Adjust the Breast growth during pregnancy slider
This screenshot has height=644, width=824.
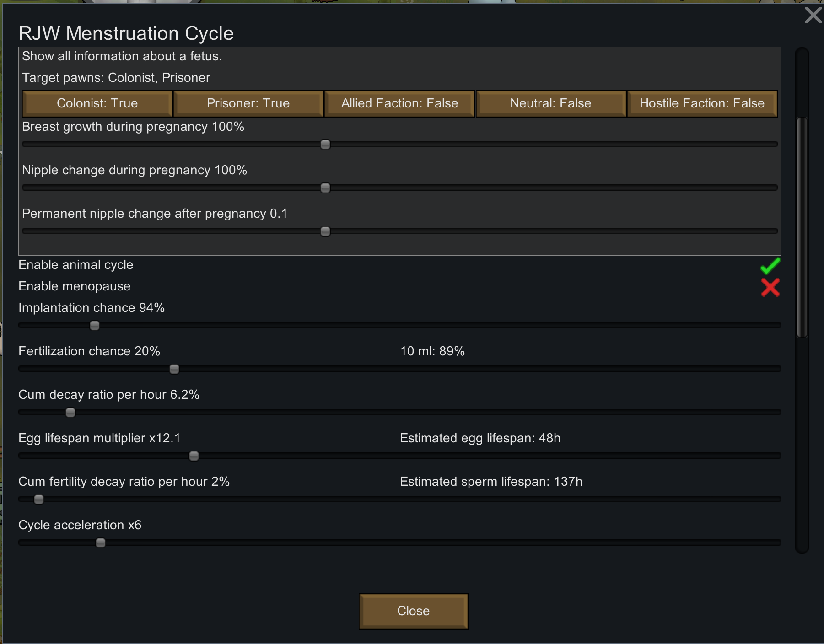pos(325,144)
